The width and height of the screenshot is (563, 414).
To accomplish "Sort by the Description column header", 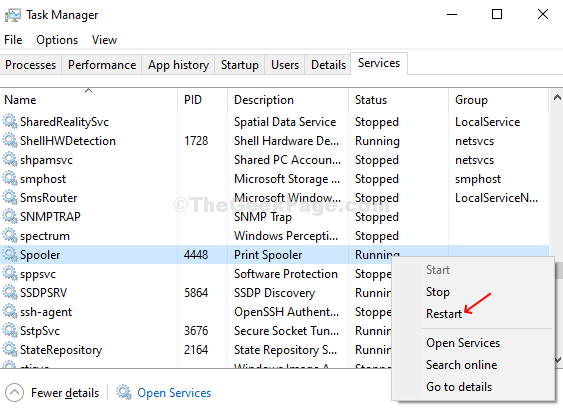I will coord(288,99).
